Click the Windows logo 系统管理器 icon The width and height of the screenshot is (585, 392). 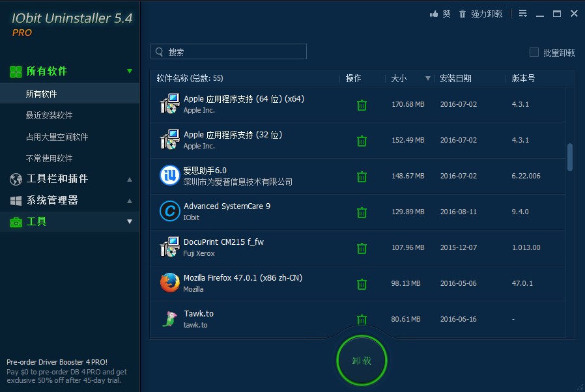pos(16,201)
